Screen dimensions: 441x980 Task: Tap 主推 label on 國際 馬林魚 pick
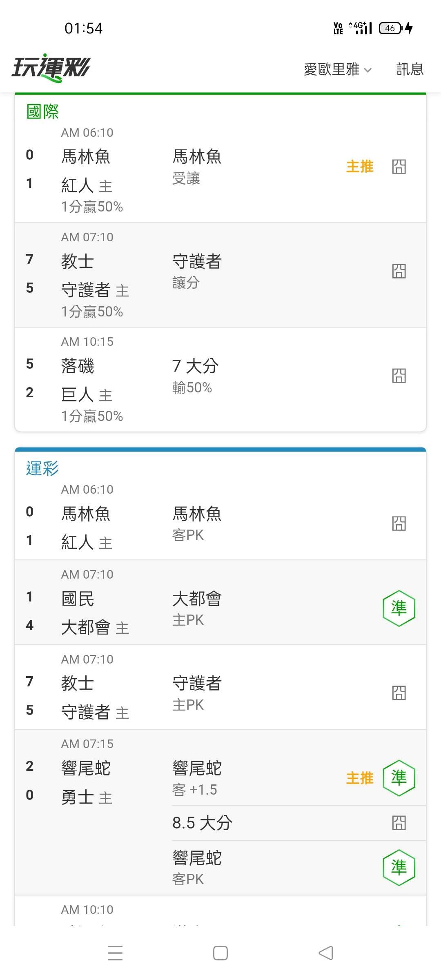pyautogui.click(x=360, y=167)
